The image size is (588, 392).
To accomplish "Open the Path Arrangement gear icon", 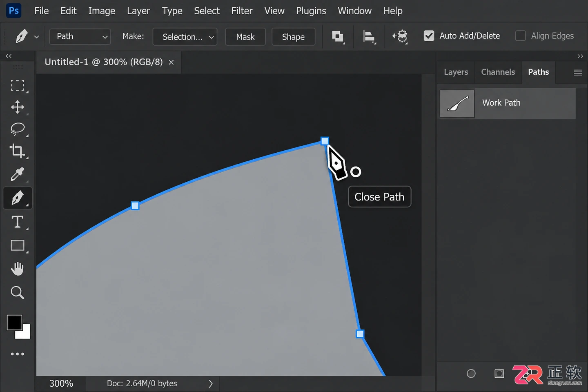I will (400, 36).
